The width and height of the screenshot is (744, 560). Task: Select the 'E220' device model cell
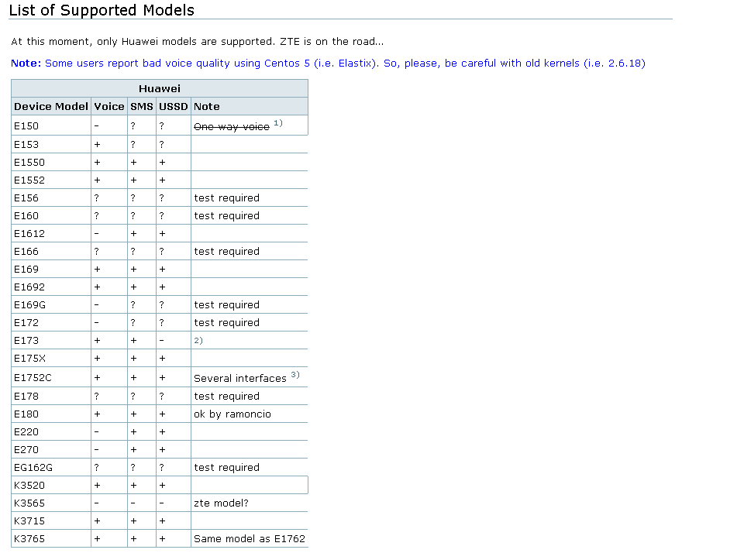coord(51,431)
